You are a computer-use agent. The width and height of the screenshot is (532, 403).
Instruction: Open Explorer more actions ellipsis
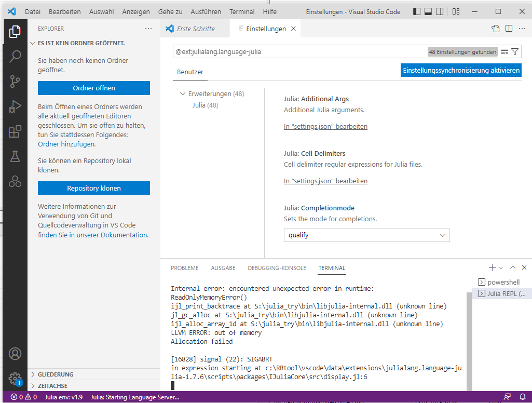pos(148,29)
